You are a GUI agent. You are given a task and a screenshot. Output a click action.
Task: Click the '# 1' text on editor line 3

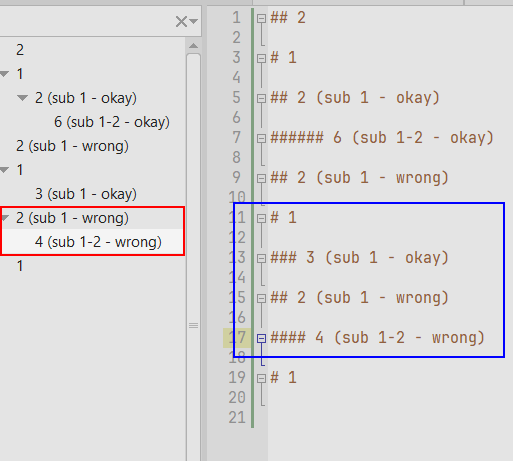click(283, 58)
